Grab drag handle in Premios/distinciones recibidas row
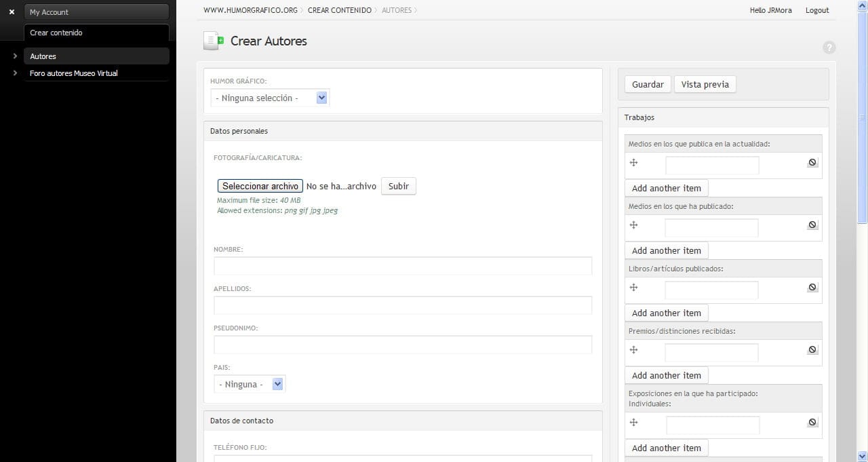This screenshot has height=462, width=868. pos(634,350)
